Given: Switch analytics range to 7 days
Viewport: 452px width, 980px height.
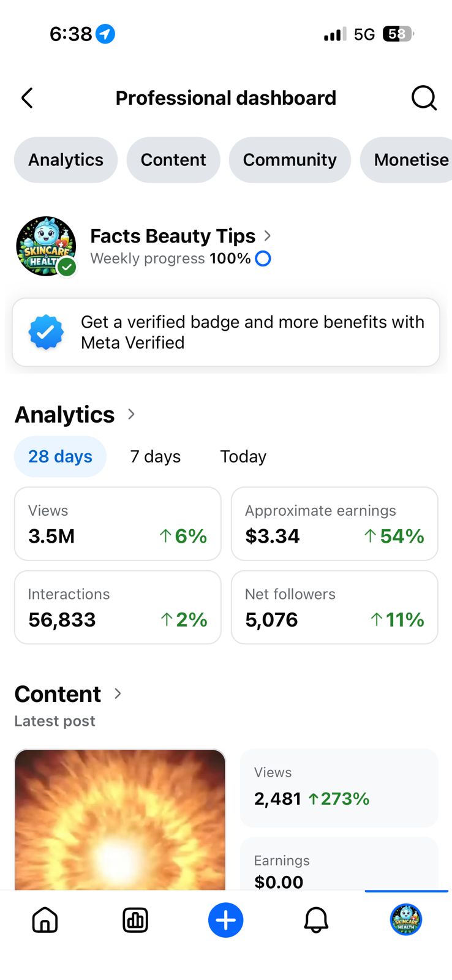Looking at the screenshot, I should pyautogui.click(x=156, y=456).
